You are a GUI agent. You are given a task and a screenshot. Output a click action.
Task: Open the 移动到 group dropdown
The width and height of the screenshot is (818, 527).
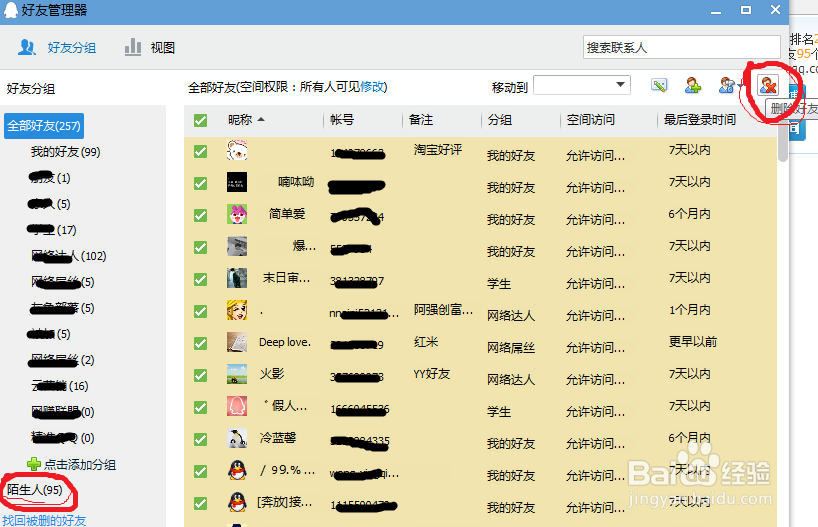582,85
